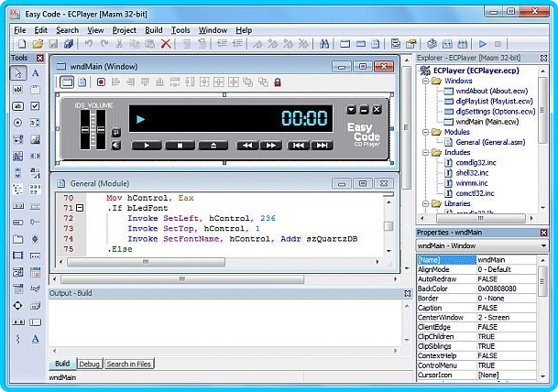Collapse the Windows folder in Explorer
The height and width of the screenshot is (392, 558).
pos(425,81)
